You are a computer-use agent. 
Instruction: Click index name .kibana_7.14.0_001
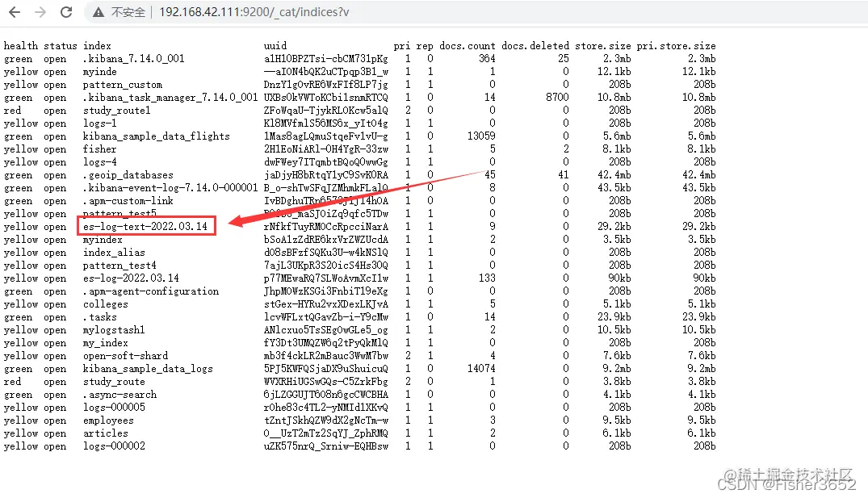click(133, 59)
